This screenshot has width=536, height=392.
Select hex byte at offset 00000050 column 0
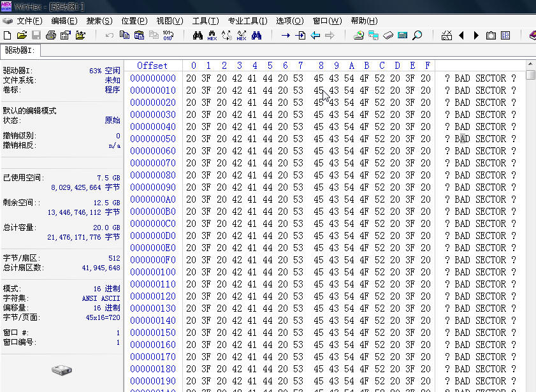(x=191, y=139)
